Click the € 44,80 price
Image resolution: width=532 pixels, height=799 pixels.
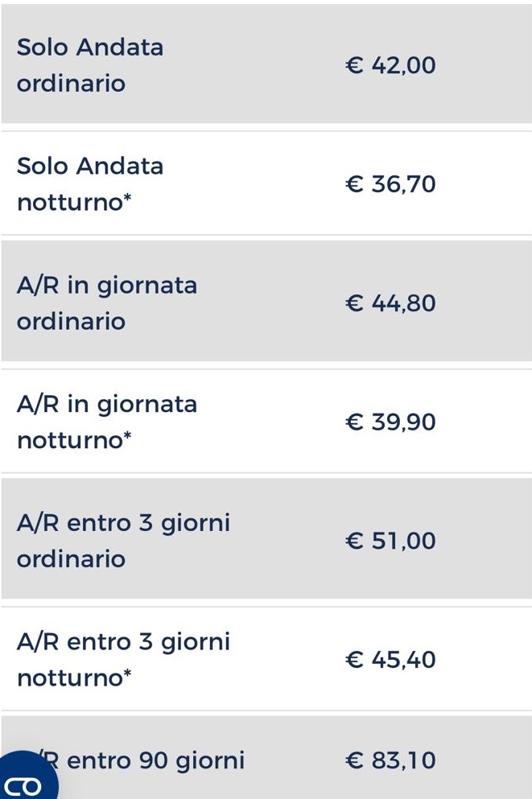390,303
